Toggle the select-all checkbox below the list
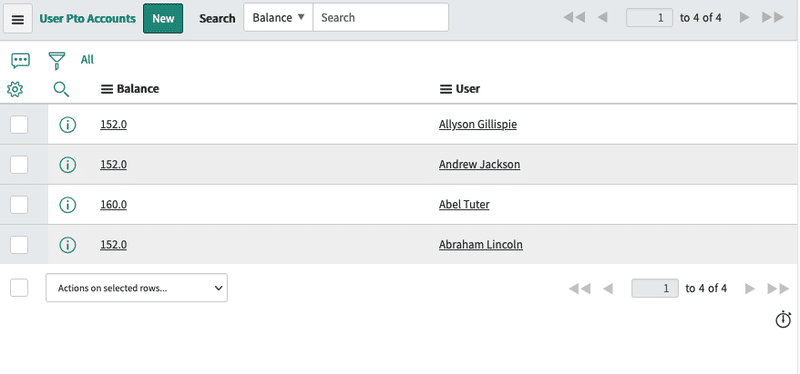 coord(19,288)
